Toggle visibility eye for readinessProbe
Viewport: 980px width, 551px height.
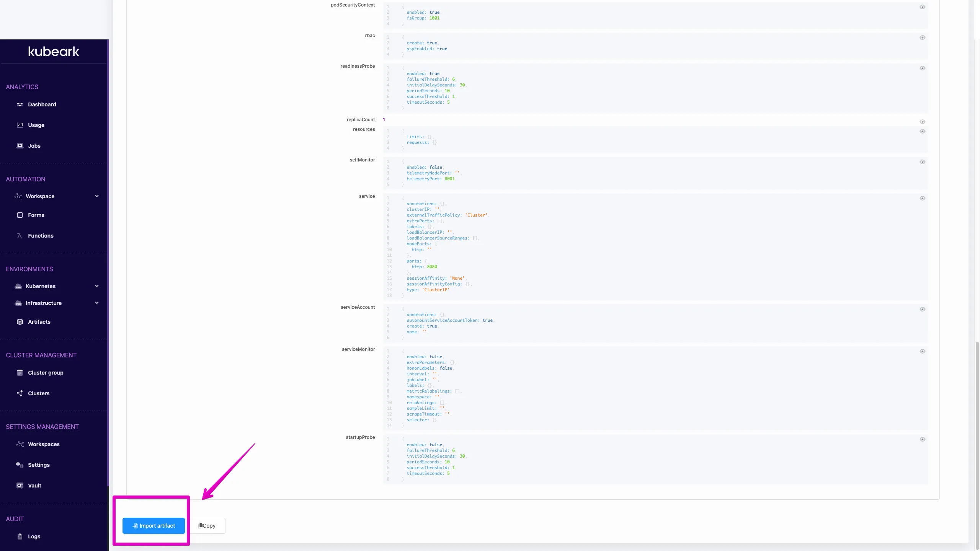(x=922, y=68)
